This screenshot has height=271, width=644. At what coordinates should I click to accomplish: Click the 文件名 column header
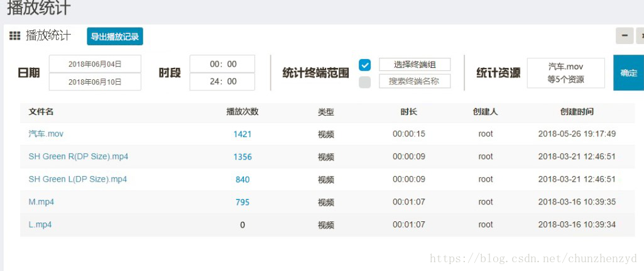(41, 112)
